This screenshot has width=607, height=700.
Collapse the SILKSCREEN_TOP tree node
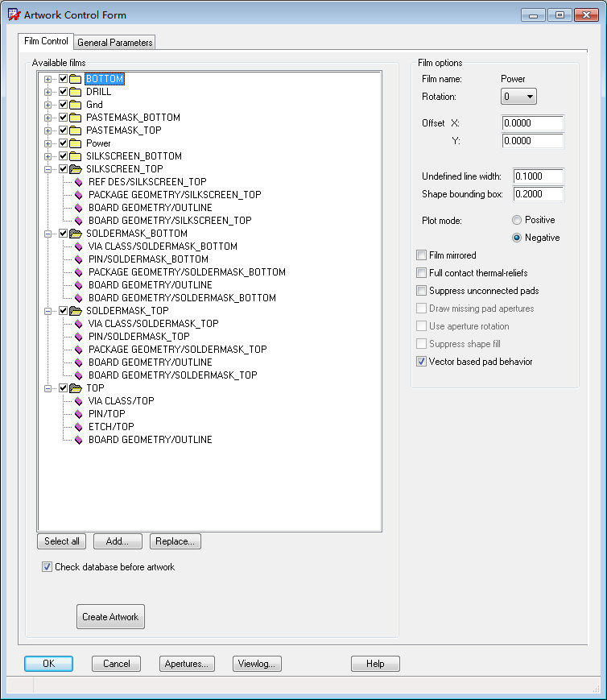47,170
